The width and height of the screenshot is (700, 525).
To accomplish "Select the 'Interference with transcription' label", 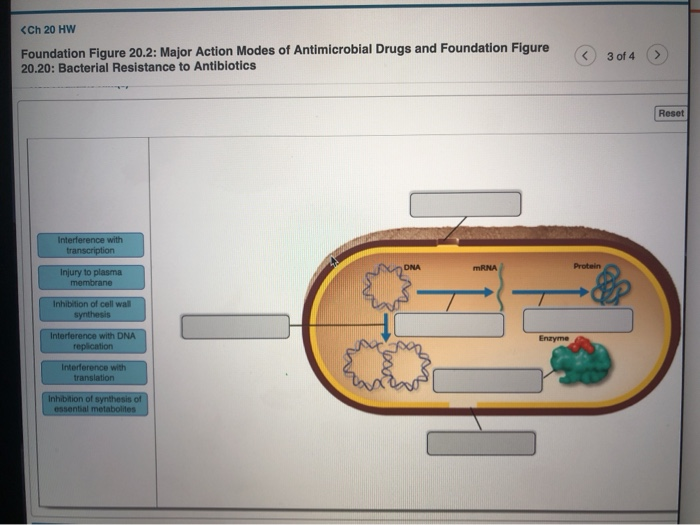I will point(91,245).
